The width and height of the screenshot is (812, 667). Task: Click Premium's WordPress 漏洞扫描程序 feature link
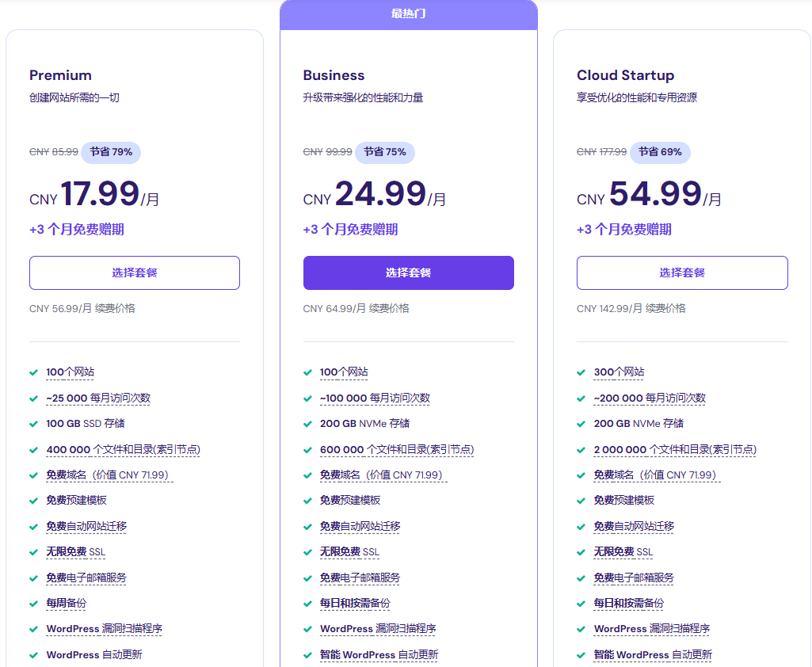[x=104, y=629]
